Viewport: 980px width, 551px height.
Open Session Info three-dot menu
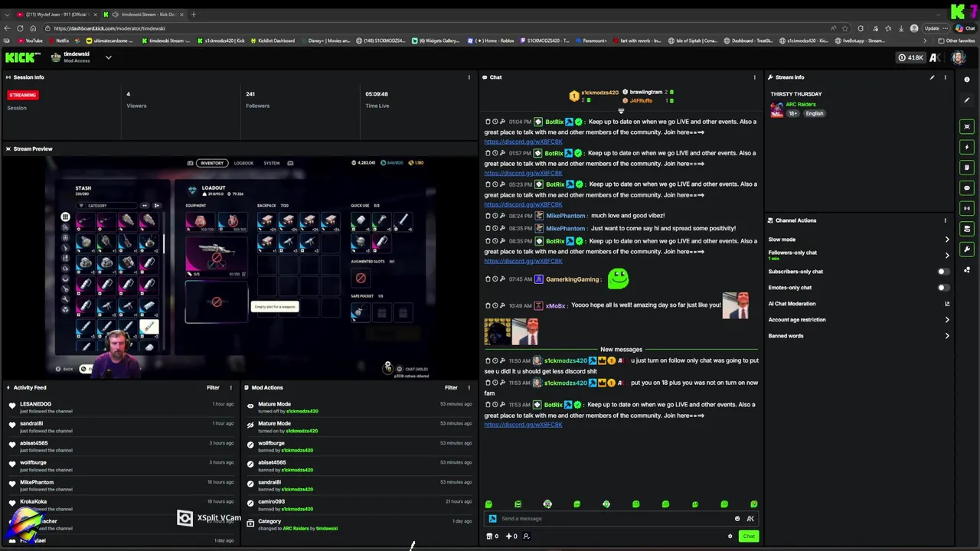(469, 77)
